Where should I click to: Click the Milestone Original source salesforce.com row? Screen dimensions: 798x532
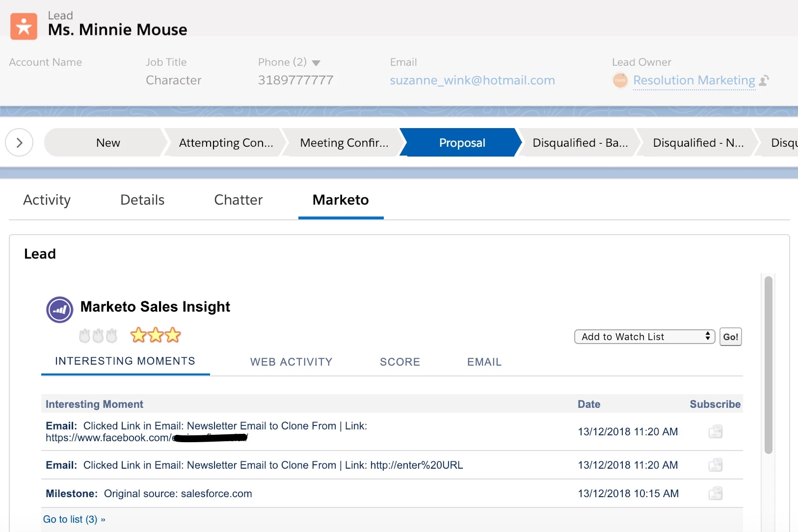tap(392, 494)
